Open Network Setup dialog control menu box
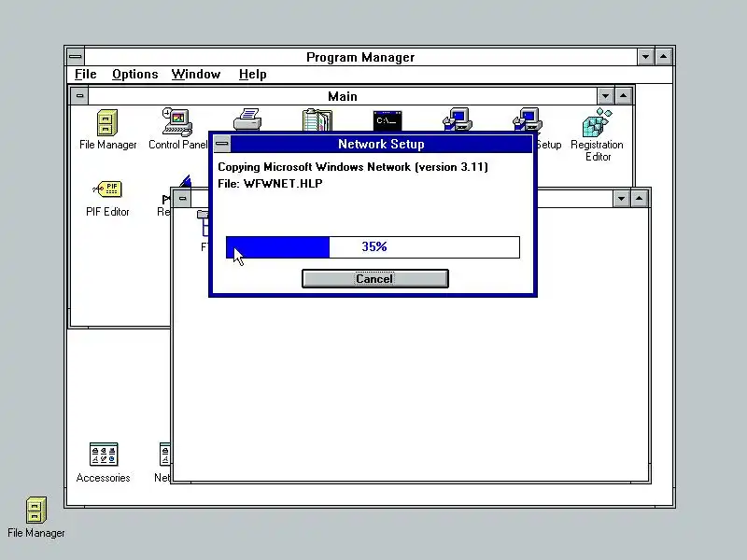This screenshot has width=747, height=560. click(x=222, y=144)
